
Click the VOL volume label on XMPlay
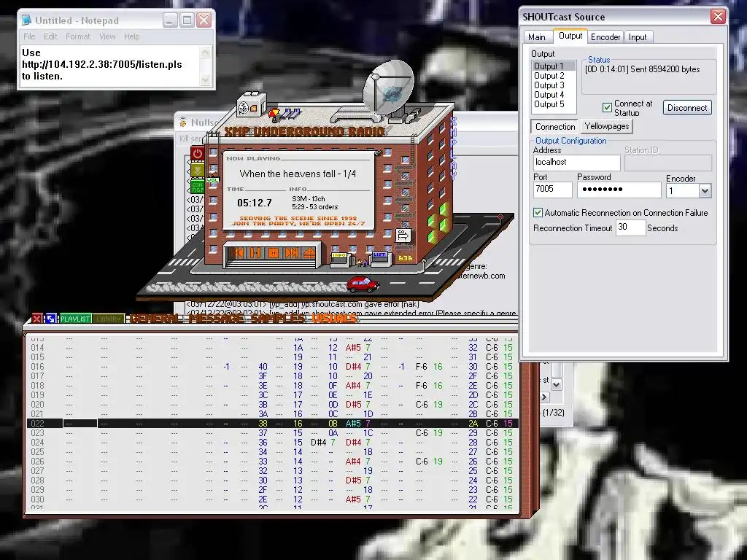(212, 180)
